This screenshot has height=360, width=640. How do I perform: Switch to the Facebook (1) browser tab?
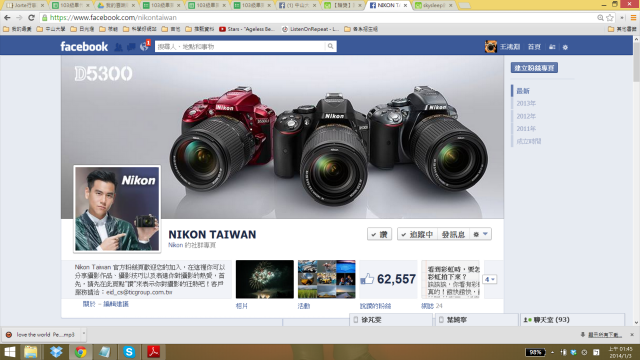(297, 5)
